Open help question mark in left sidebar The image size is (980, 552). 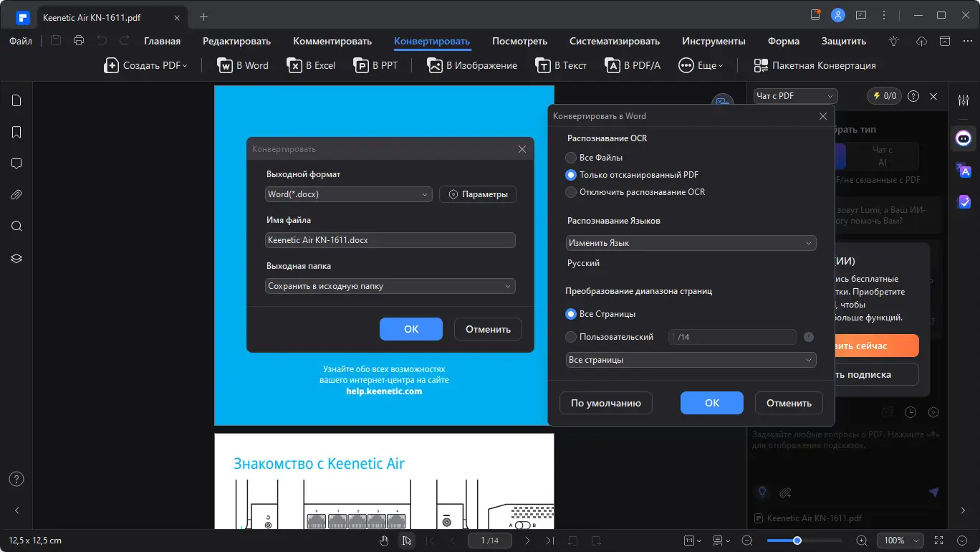coord(16,479)
